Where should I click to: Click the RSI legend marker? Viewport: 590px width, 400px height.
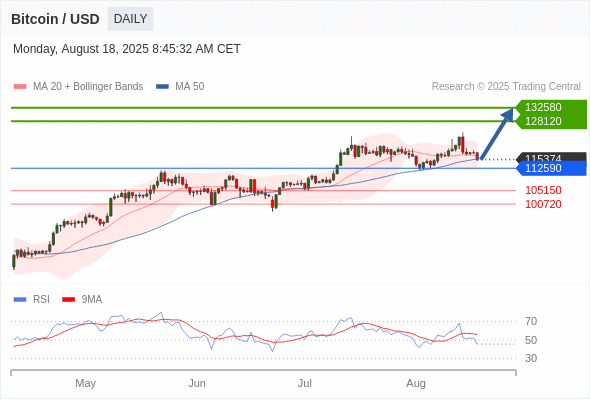pos(20,300)
